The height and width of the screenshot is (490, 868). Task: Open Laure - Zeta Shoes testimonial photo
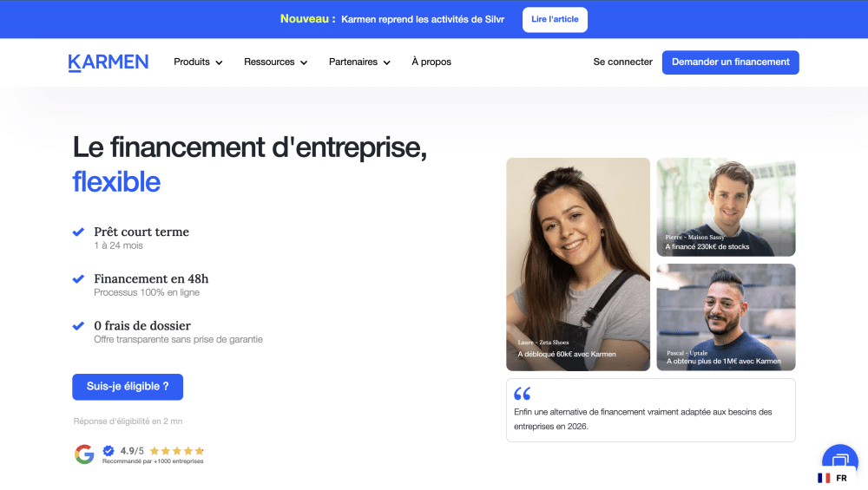[578, 265]
